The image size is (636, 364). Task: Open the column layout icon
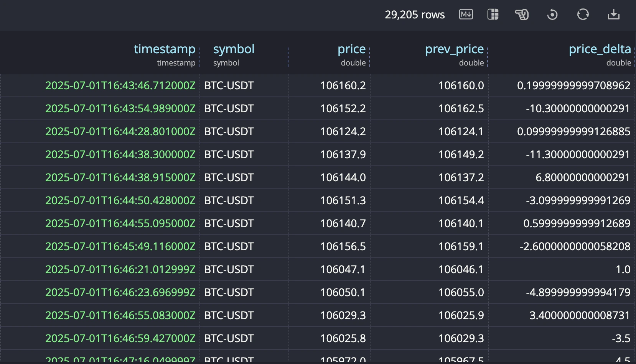click(493, 15)
